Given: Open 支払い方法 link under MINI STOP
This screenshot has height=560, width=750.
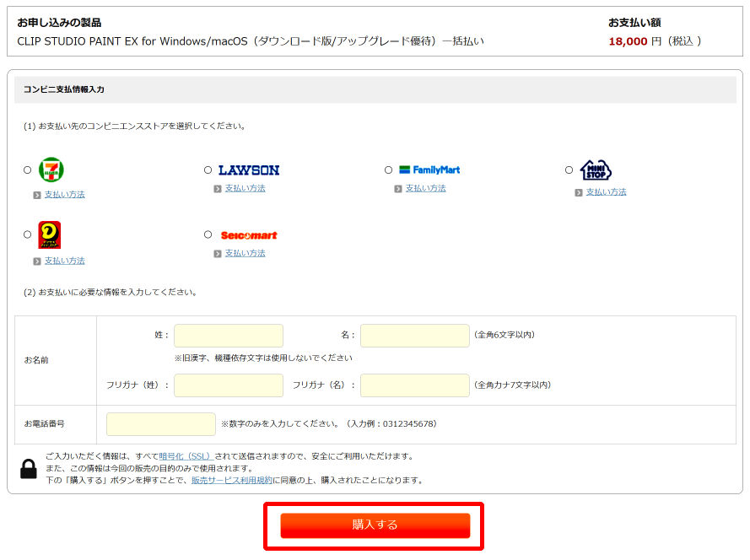Looking at the screenshot, I should click(606, 192).
